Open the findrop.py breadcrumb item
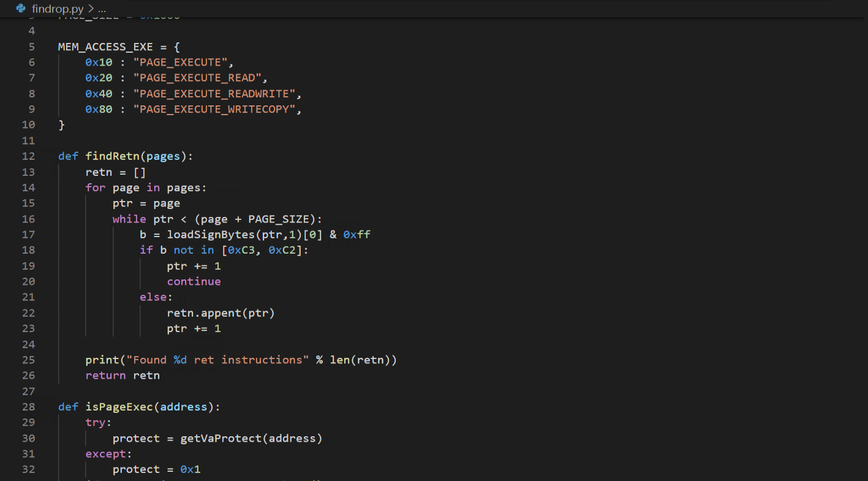The width and height of the screenshot is (868, 481). [x=57, y=9]
